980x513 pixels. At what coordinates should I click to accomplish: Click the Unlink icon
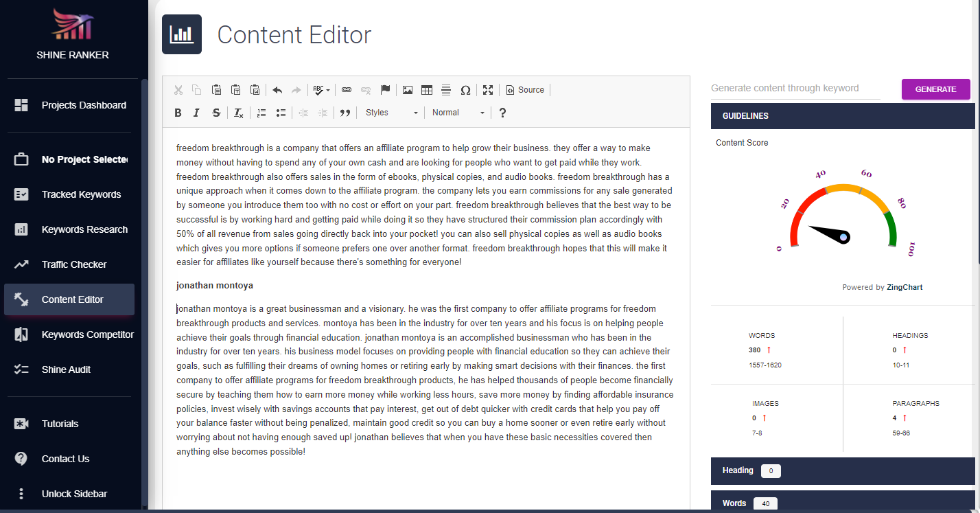tap(366, 90)
